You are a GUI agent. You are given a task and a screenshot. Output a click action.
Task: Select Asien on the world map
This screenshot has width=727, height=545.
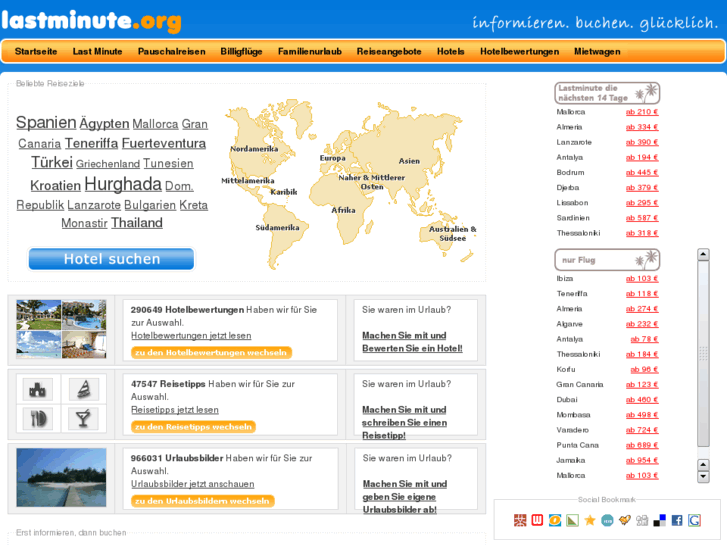point(409,161)
